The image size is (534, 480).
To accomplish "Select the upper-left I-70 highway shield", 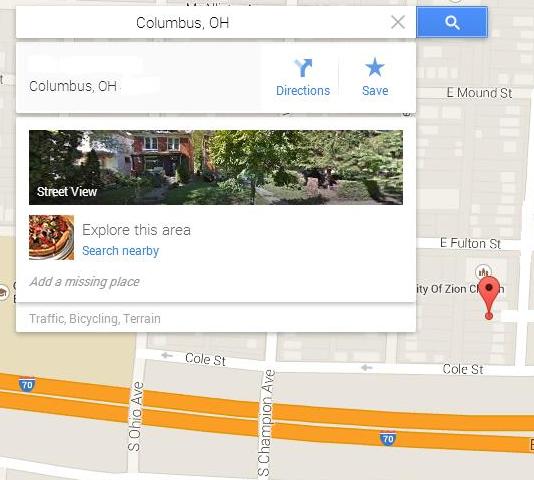I will (27, 385).
